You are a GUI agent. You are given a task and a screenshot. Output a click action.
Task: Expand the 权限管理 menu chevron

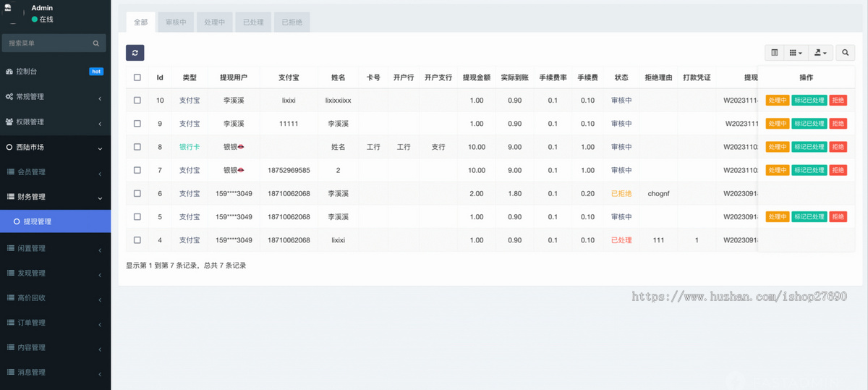[100, 123]
